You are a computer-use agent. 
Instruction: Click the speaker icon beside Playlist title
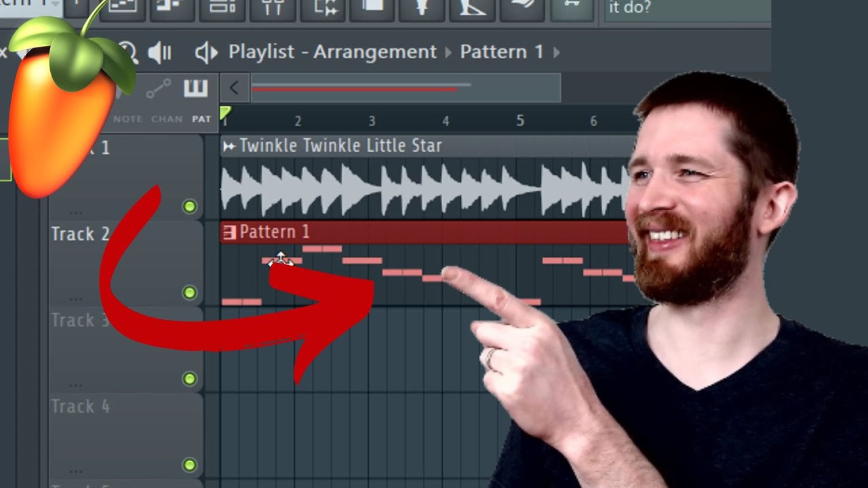point(206,52)
